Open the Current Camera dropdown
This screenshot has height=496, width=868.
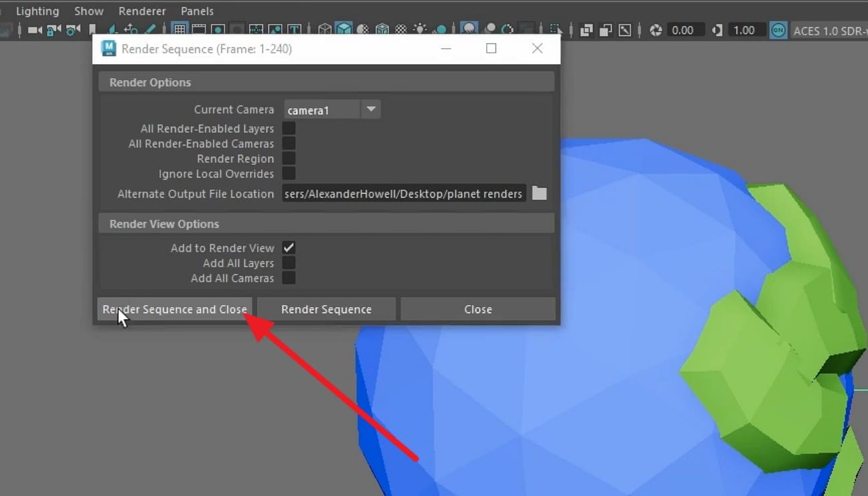tap(371, 109)
